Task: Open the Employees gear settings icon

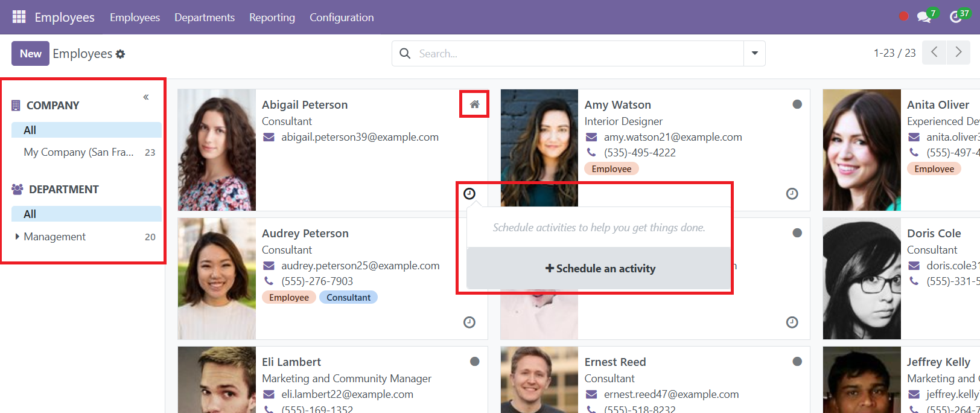Action: pyautogui.click(x=120, y=54)
